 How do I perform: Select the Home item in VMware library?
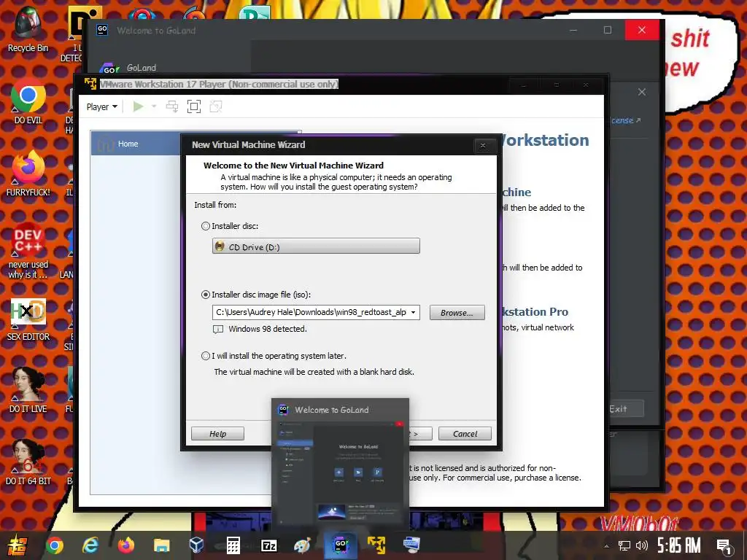point(136,144)
